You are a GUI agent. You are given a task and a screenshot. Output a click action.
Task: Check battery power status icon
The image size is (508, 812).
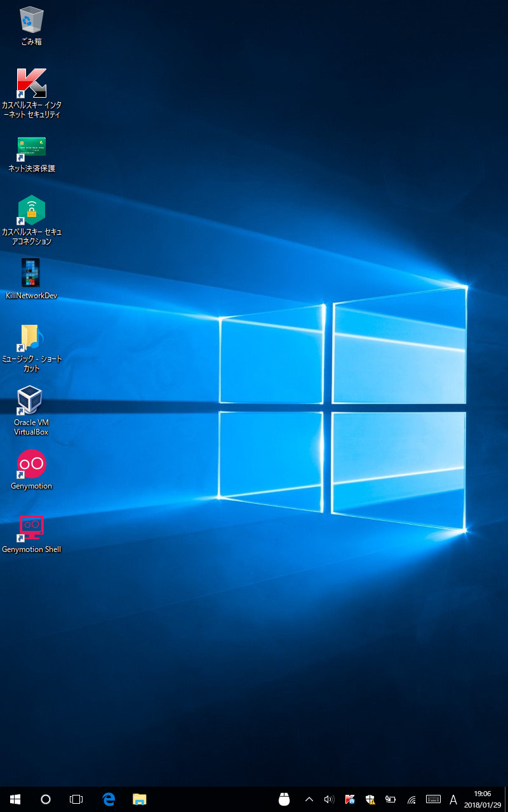click(391, 799)
